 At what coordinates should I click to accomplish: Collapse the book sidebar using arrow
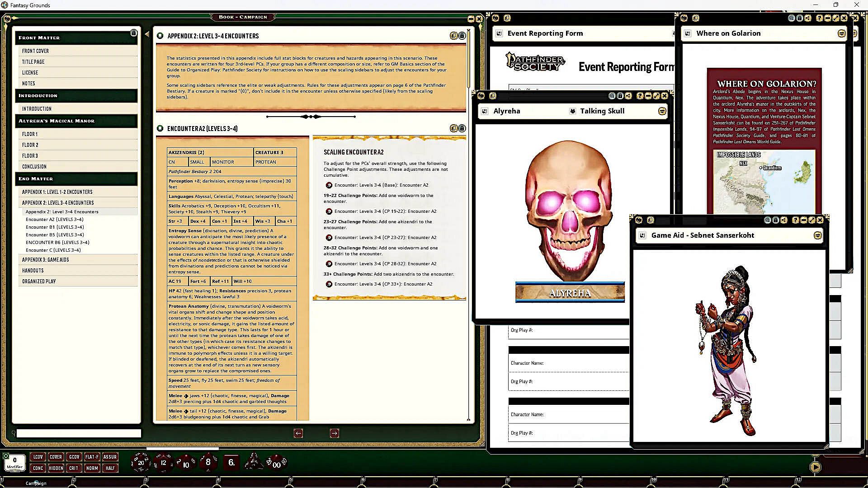click(147, 34)
